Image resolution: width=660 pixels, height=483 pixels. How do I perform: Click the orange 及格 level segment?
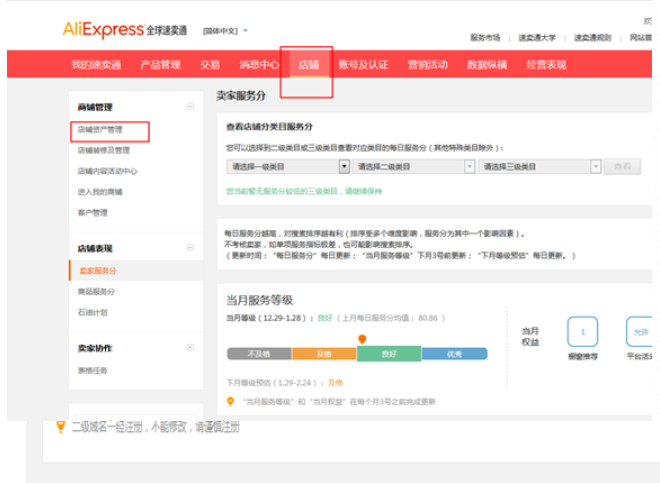coord(324,354)
